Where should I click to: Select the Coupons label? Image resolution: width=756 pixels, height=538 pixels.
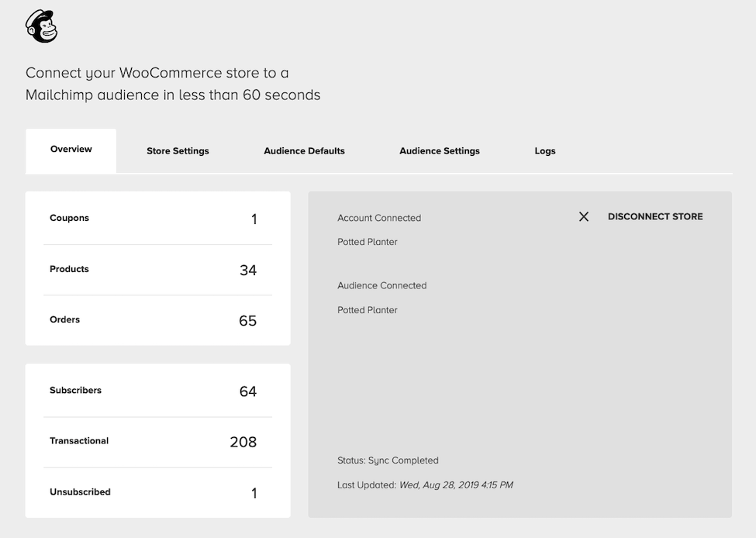(x=70, y=218)
